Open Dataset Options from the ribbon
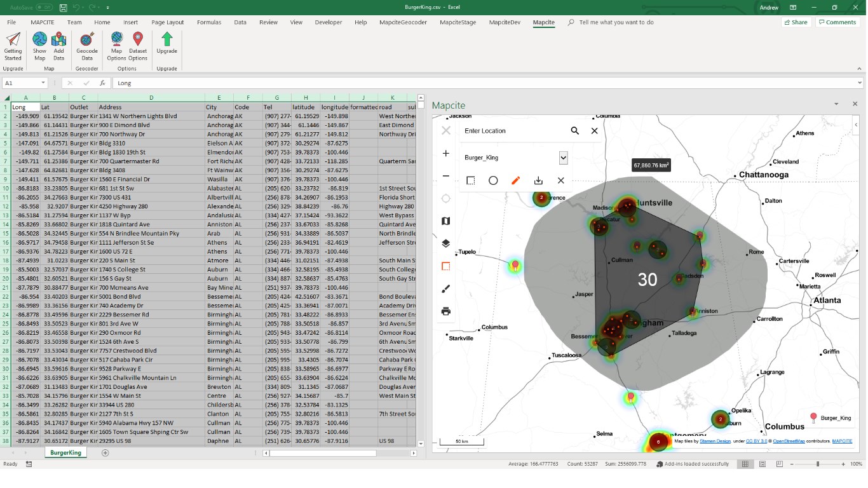The width and height of the screenshot is (868, 488). click(x=138, y=46)
